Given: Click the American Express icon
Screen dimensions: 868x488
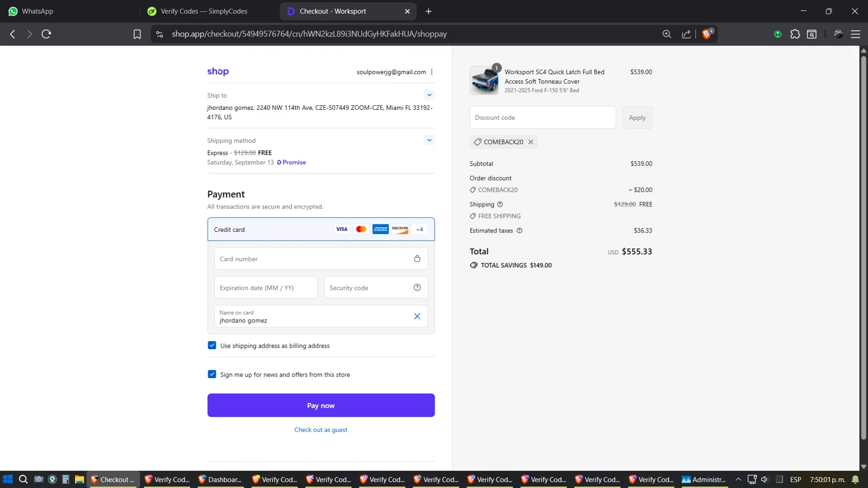Looking at the screenshot, I should pos(380,230).
